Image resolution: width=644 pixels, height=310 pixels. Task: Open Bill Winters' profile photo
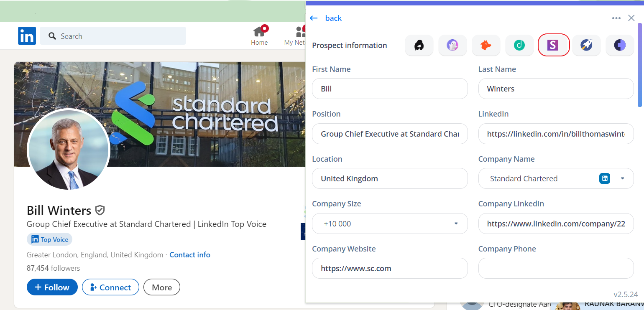(69, 150)
